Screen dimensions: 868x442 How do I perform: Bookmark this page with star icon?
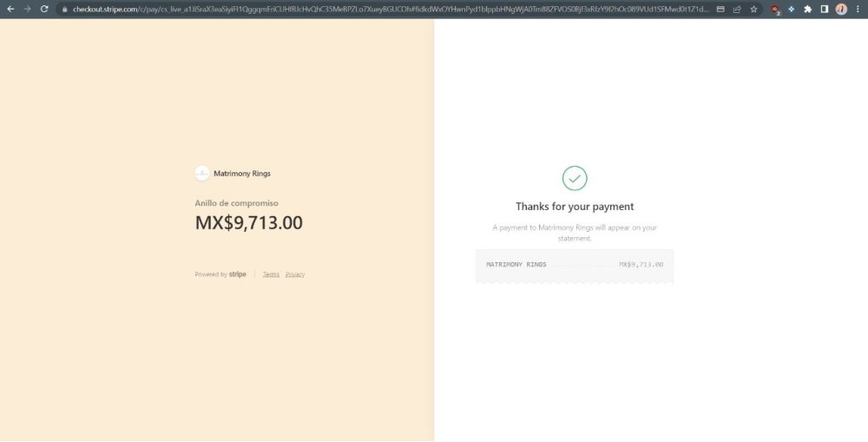point(753,10)
